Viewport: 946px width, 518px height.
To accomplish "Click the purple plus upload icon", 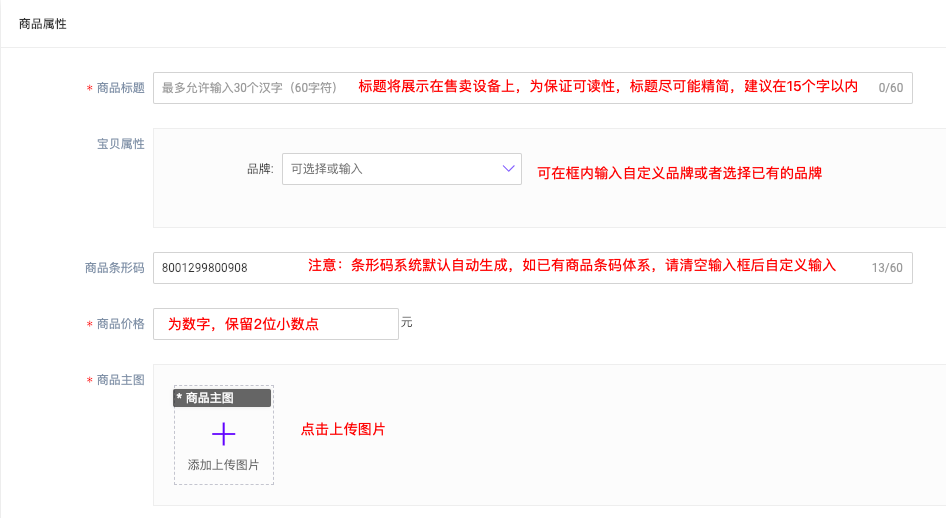I will [223, 434].
